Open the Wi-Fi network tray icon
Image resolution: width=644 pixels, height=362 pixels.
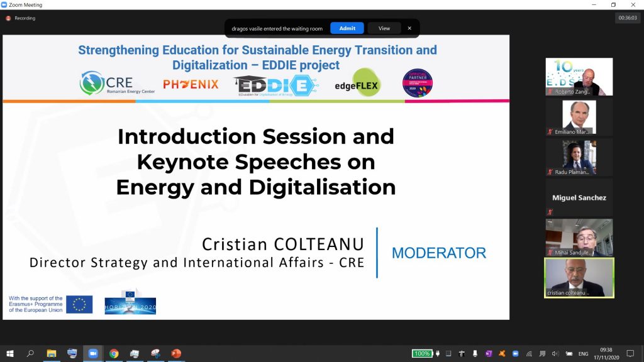(530, 353)
